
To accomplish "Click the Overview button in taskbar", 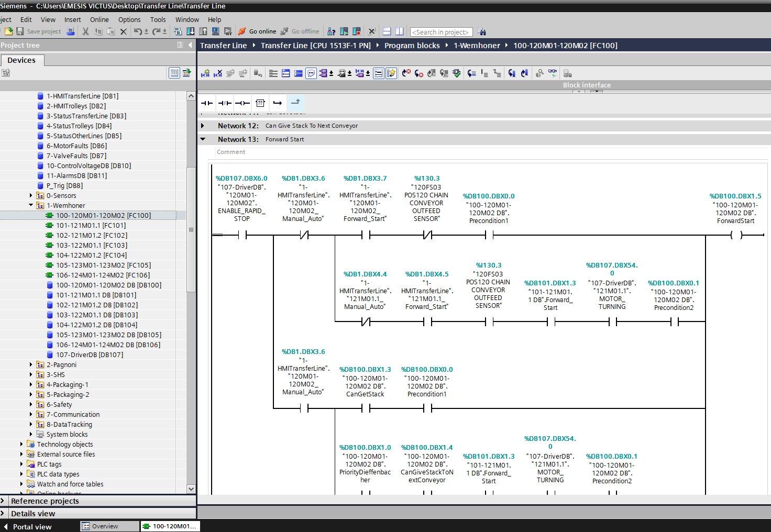I will (x=105, y=526).
